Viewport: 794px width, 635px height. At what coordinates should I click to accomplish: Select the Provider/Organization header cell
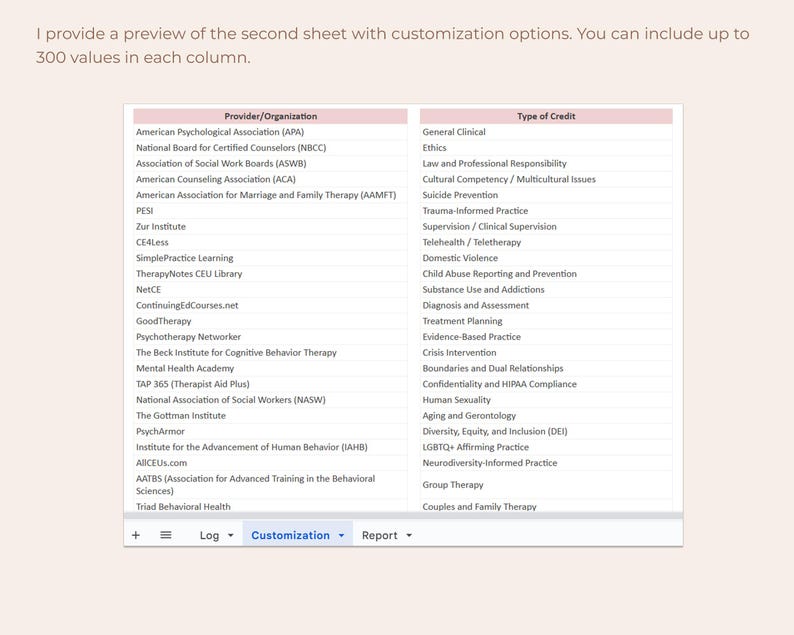pos(270,116)
